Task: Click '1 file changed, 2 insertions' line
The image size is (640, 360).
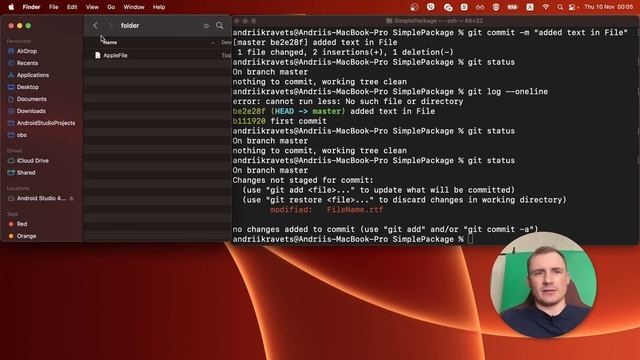Action: [x=345, y=52]
